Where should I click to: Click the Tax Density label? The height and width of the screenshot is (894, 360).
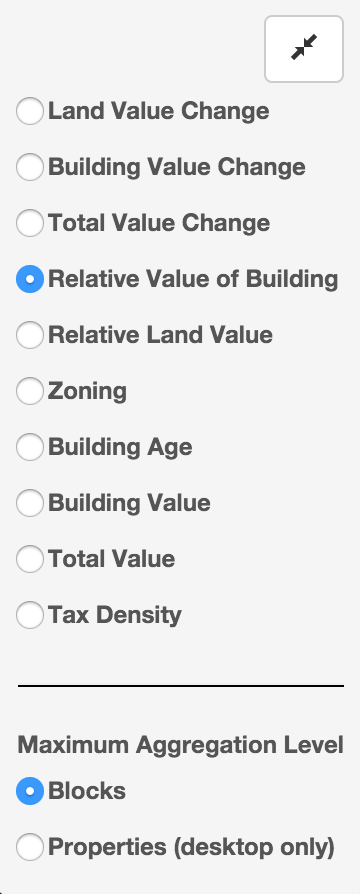(115, 615)
